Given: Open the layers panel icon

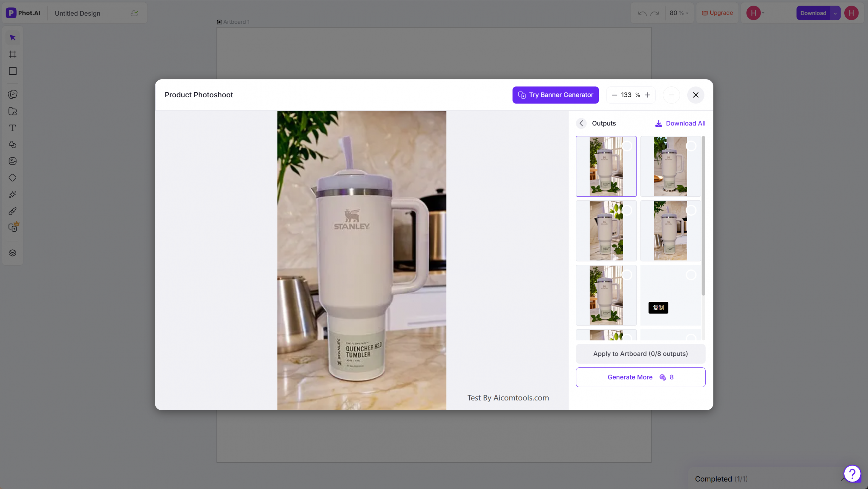Looking at the screenshot, I should pos(13,253).
